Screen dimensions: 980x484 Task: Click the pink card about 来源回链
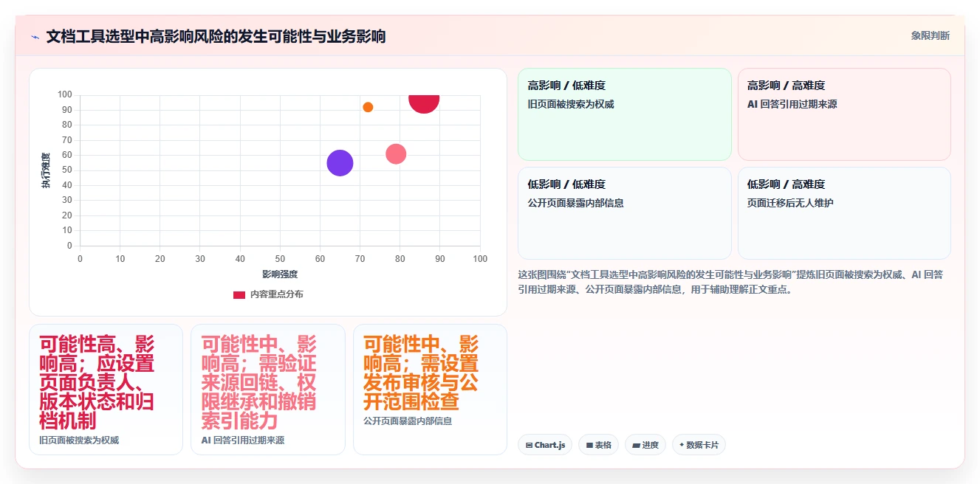click(268, 390)
